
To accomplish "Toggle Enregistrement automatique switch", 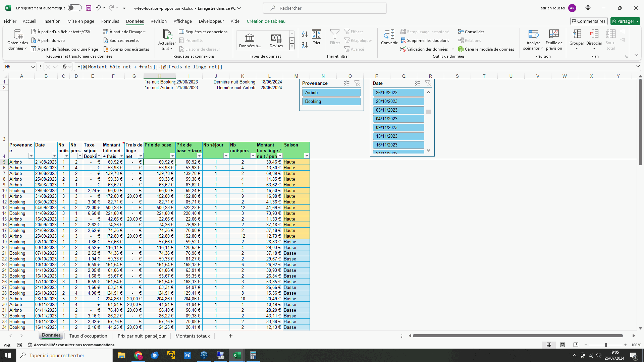I will click(74, 8).
